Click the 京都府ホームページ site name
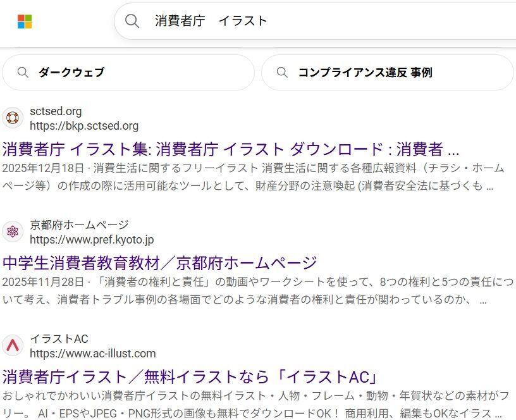The image size is (516, 420). pos(79,225)
